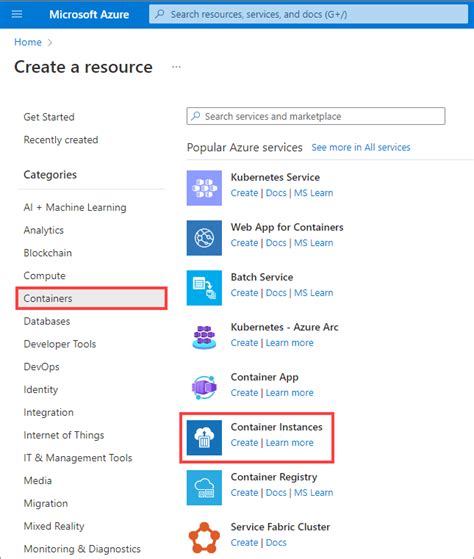This screenshot has width=474, height=559.
Task: Open the hamburger portal menu
Action: tap(17, 14)
